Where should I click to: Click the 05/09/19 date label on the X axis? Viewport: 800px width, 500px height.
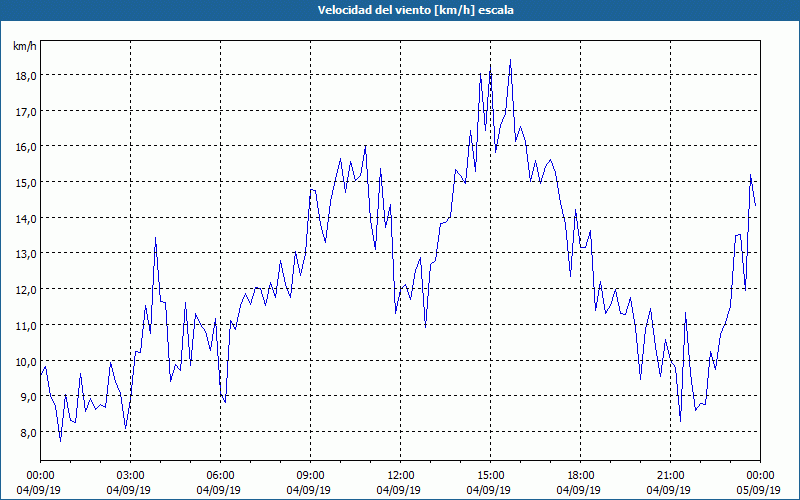click(x=758, y=490)
